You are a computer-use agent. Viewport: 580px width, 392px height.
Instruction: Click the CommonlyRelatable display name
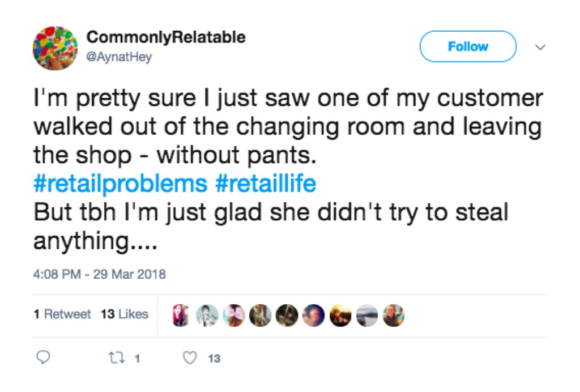point(166,38)
